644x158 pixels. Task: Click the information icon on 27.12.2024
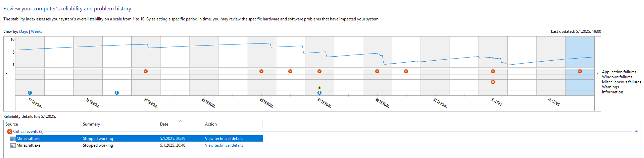coord(319,93)
